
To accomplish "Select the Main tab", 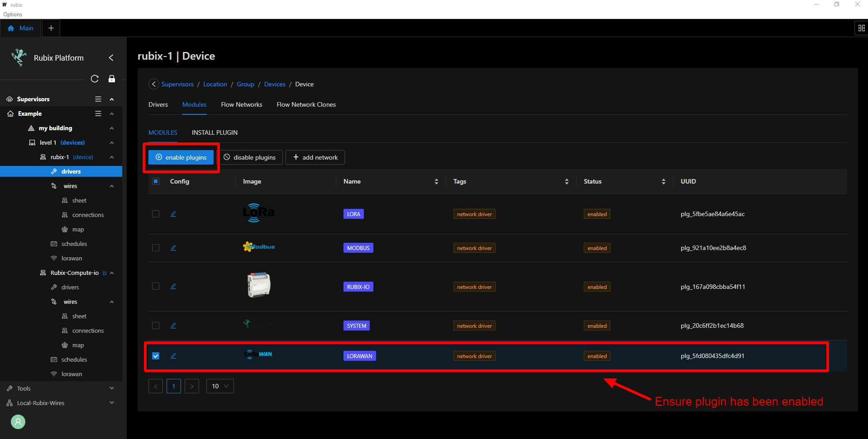I will tap(21, 28).
